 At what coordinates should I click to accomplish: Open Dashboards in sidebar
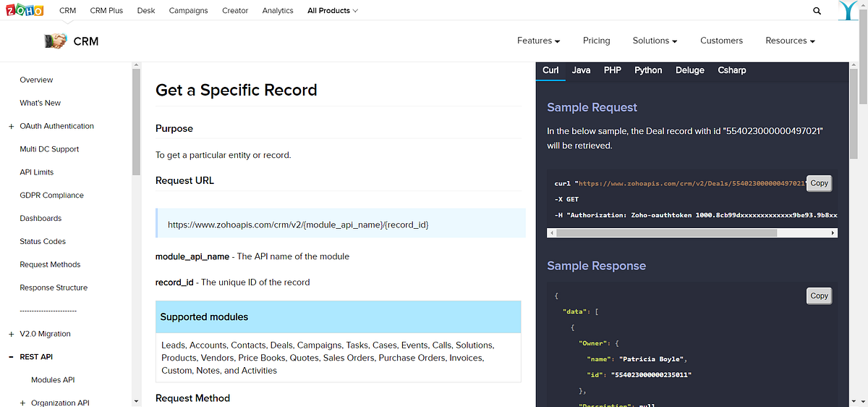41,219
